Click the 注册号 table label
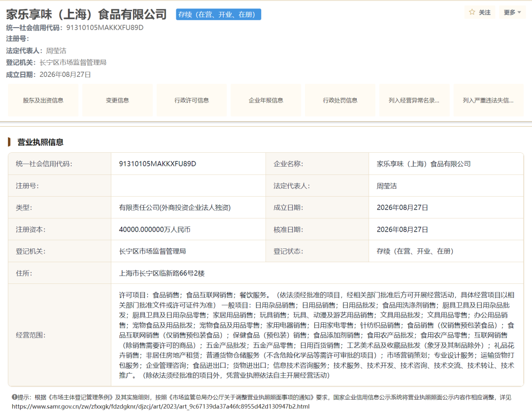532x414 pixels. tap(27, 186)
